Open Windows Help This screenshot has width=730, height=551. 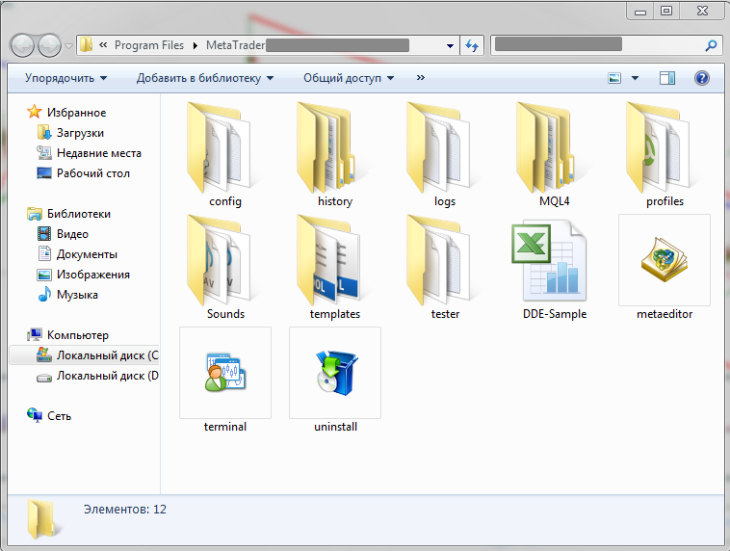(702, 78)
